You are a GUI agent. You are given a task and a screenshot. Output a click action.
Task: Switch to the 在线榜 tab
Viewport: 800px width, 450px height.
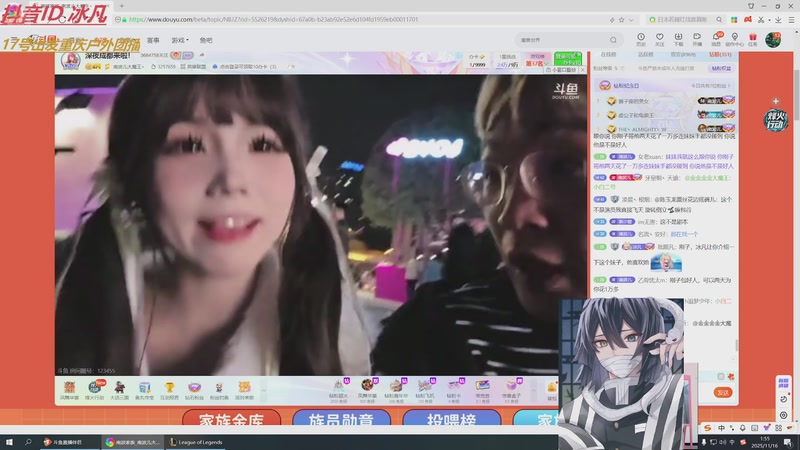[x=608, y=54]
